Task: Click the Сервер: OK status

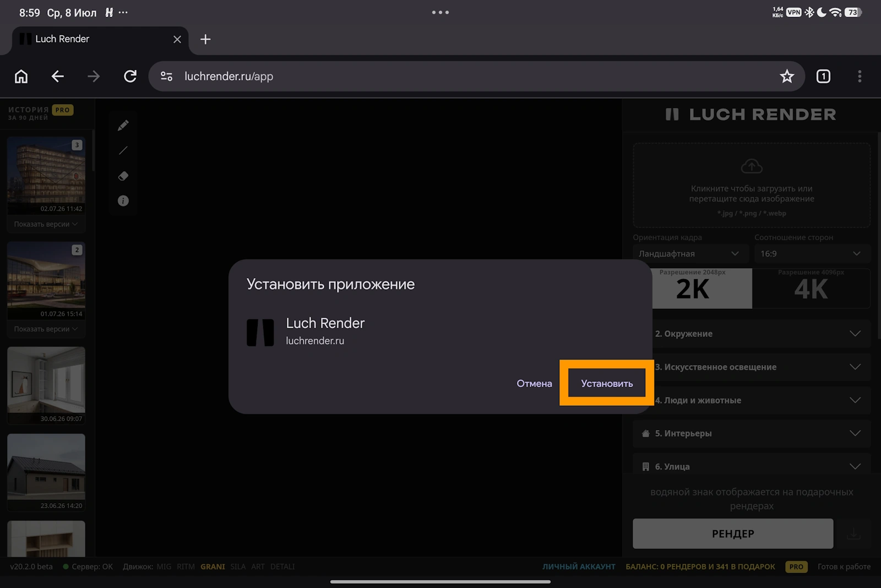Action: 88,567
